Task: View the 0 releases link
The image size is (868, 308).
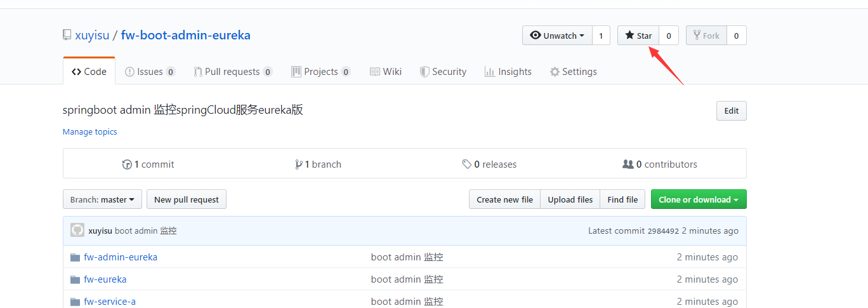Action: coord(490,164)
